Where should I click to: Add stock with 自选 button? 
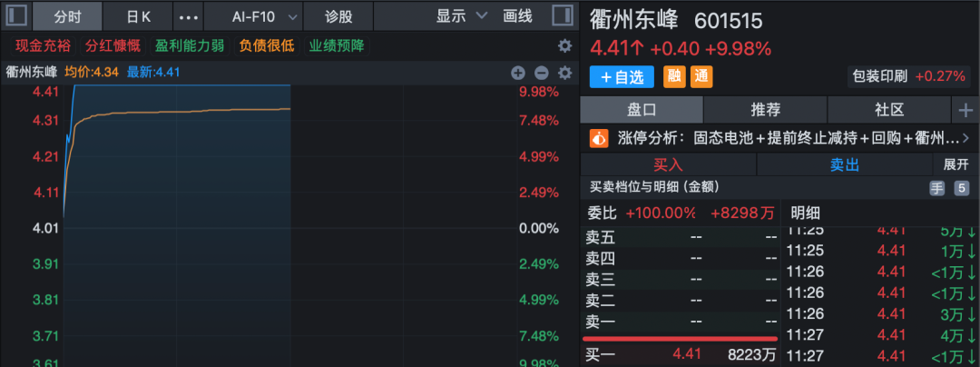coord(622,77)
